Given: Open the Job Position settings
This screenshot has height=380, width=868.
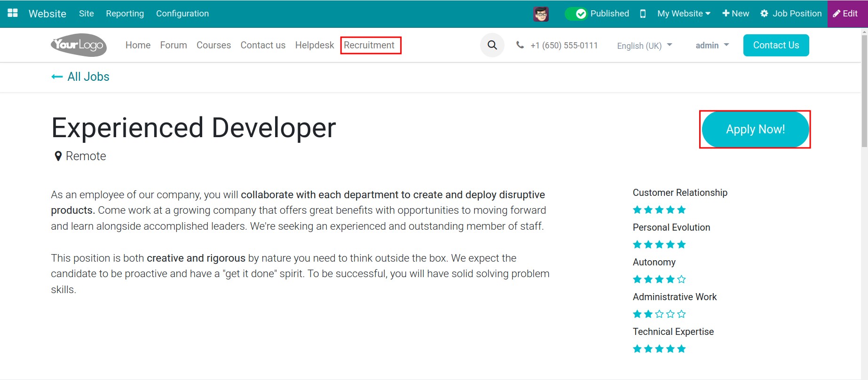Looking at the screenshot, I should (791, 14).
